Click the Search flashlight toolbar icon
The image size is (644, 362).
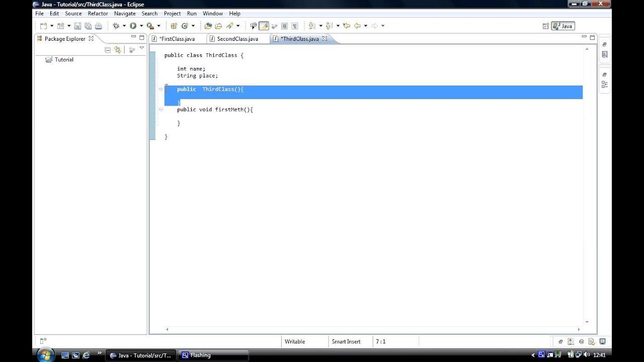(230, 26)
